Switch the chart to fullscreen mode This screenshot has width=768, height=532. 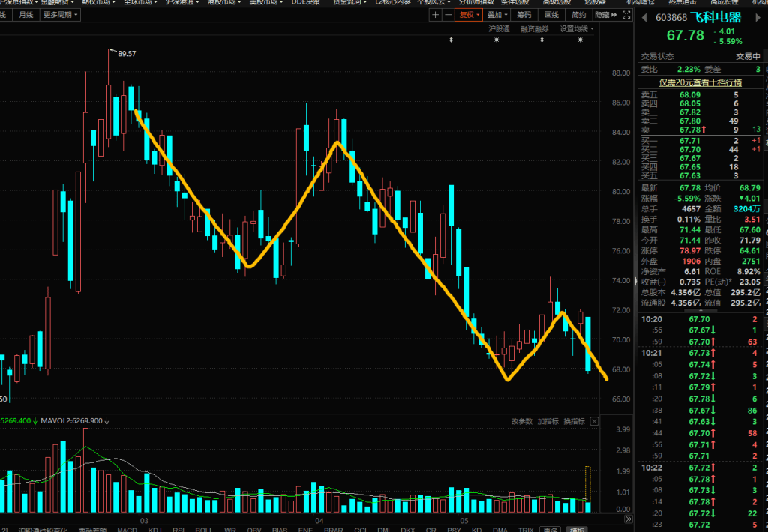point(626,15)
